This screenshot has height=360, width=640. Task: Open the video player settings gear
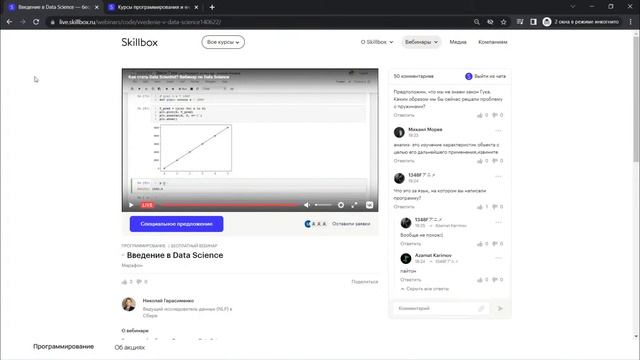point(341,205)
